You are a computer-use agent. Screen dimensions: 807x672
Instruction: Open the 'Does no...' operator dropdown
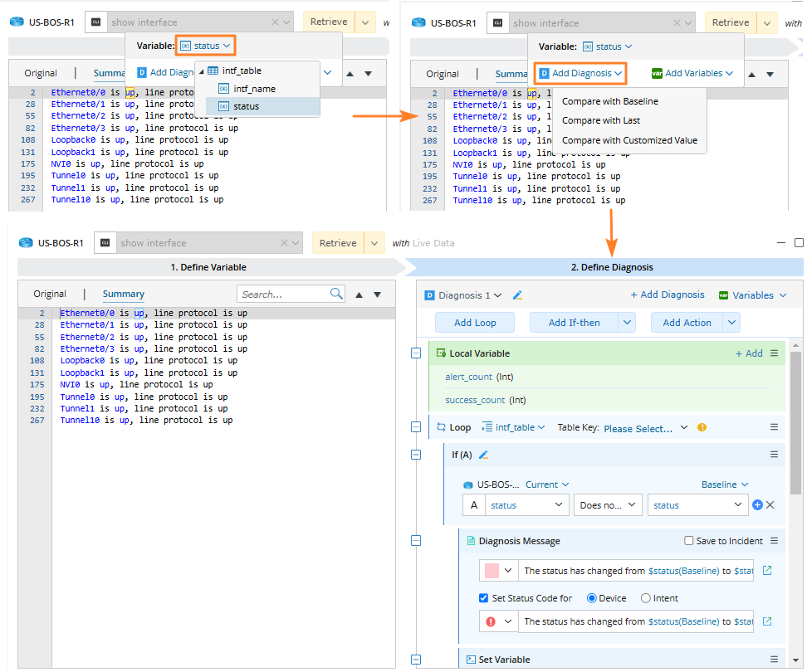click(609, 505)
